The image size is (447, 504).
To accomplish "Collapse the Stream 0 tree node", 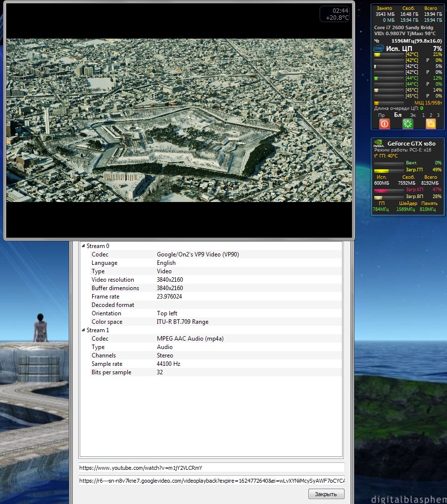I will point(83,246).
